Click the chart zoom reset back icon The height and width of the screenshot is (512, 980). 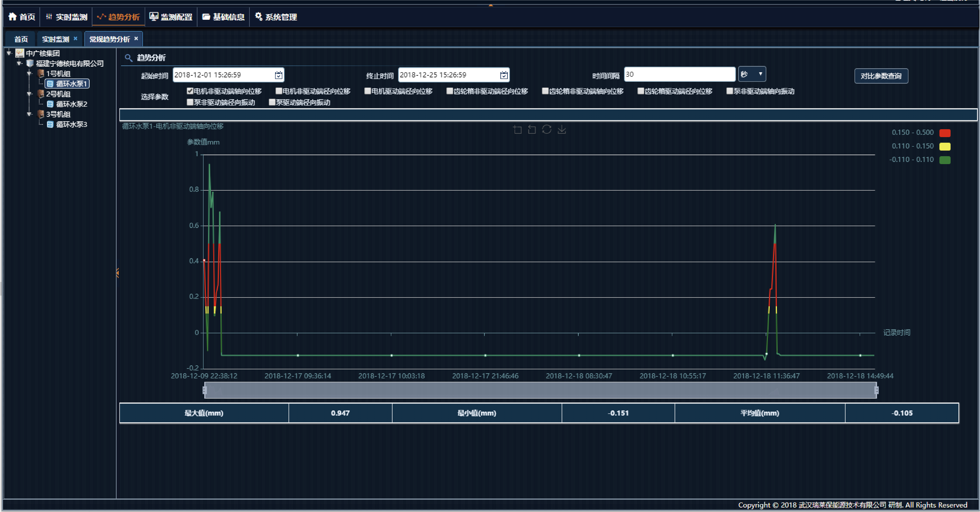coord(532,130)
